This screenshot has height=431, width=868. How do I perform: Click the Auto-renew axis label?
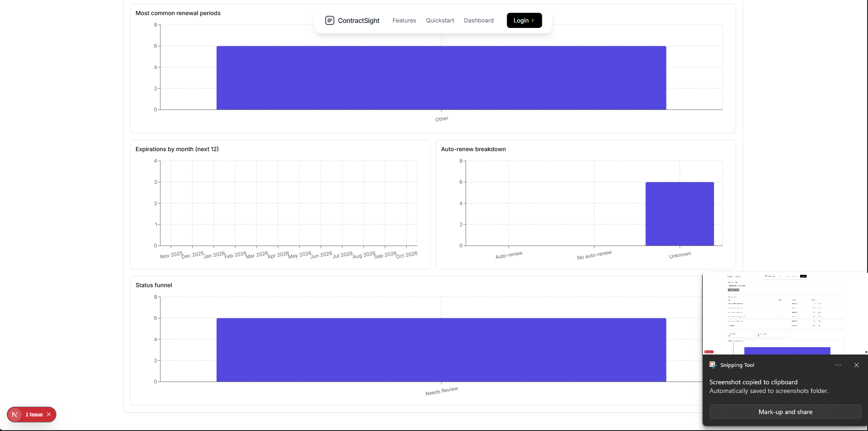508,254
